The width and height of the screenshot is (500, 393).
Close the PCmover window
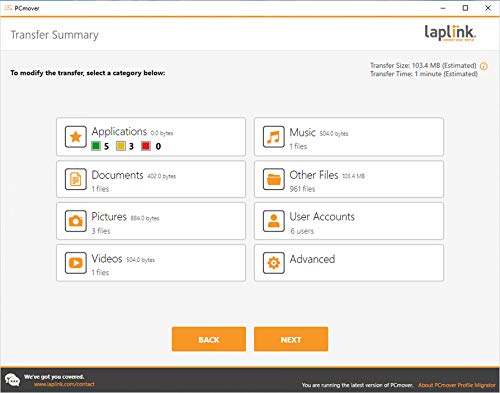(488, 8)
